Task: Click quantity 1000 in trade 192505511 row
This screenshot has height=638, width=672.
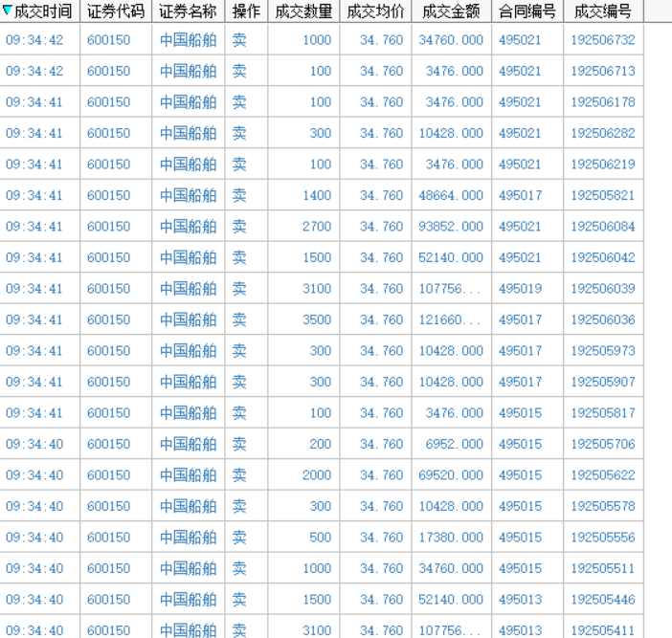Action: 317,568
